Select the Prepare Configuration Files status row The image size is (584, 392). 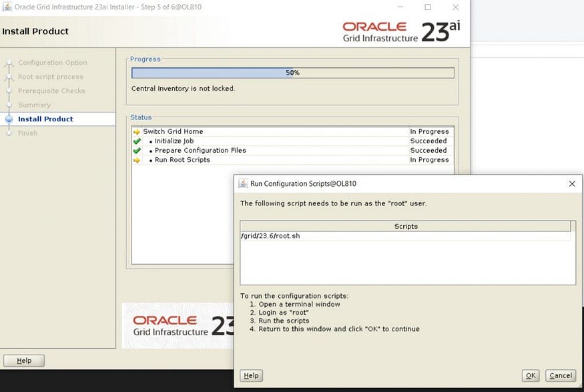(x=293, y=150)
